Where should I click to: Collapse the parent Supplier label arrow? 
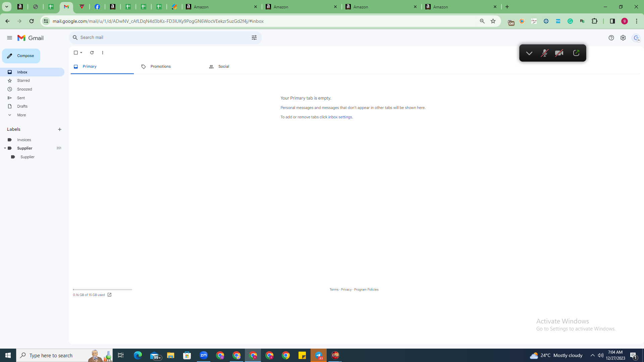[x=5, y=148]
